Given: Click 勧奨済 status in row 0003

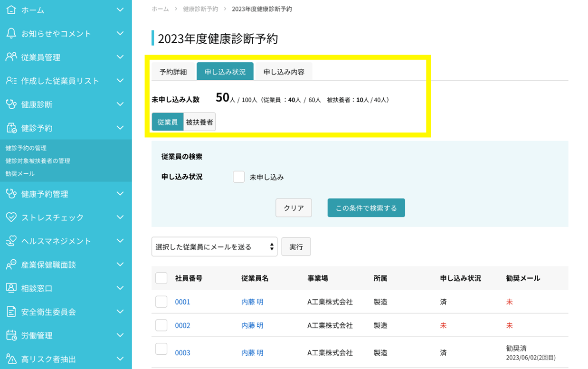Looking at the screenshot, I should pyautogui.click(x=516, y=348).
